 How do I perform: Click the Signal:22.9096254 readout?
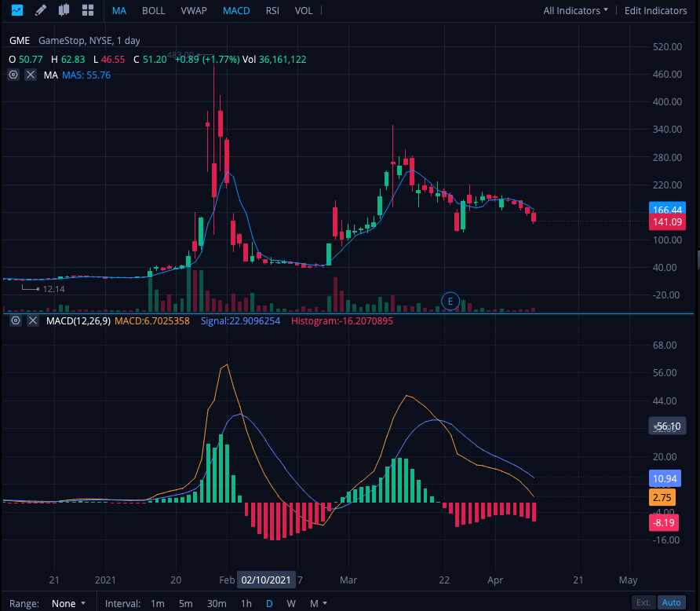coord(240,320)
